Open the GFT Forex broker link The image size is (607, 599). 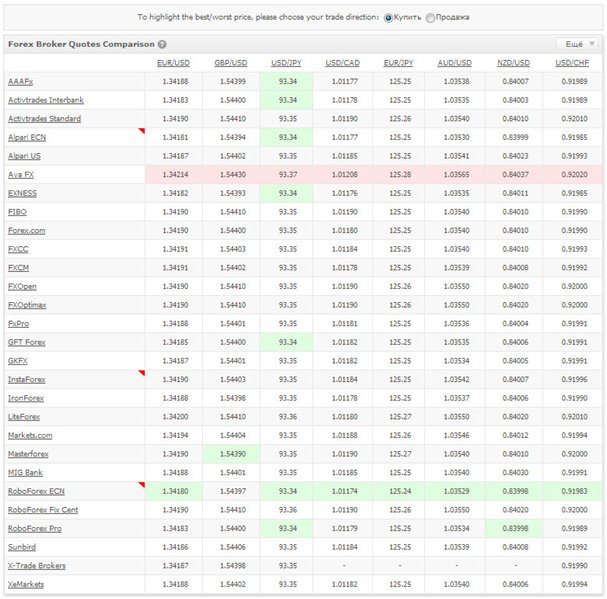click(x=26, y=342)
